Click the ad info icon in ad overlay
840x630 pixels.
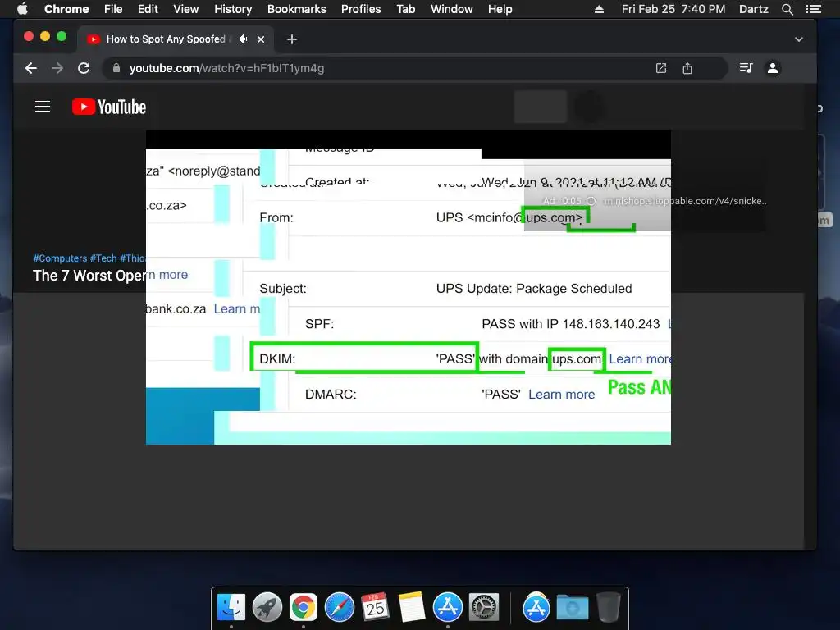[x=591, y=201]
